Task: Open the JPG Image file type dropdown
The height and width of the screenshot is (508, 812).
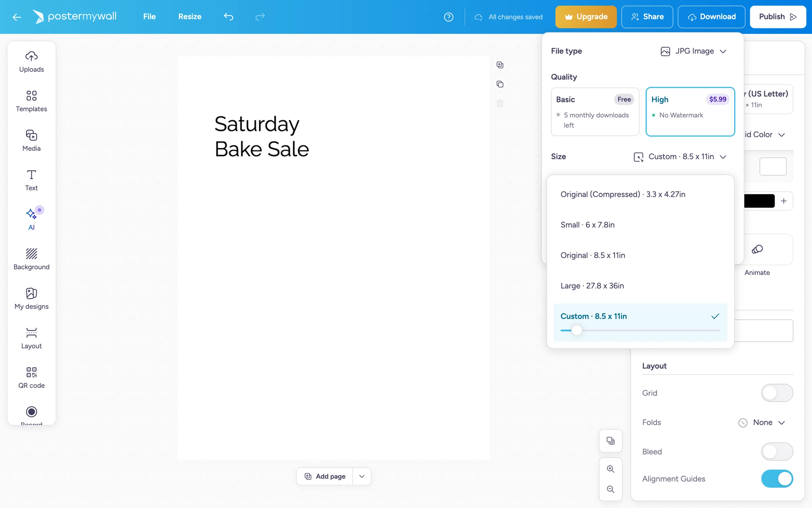Action: click(x=694, y=51)
